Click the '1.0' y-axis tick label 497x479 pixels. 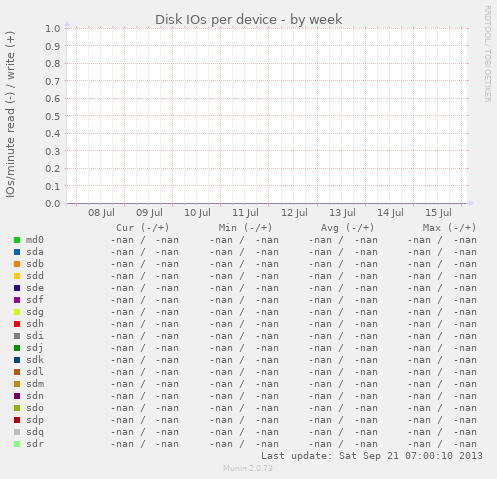(53, 28)
